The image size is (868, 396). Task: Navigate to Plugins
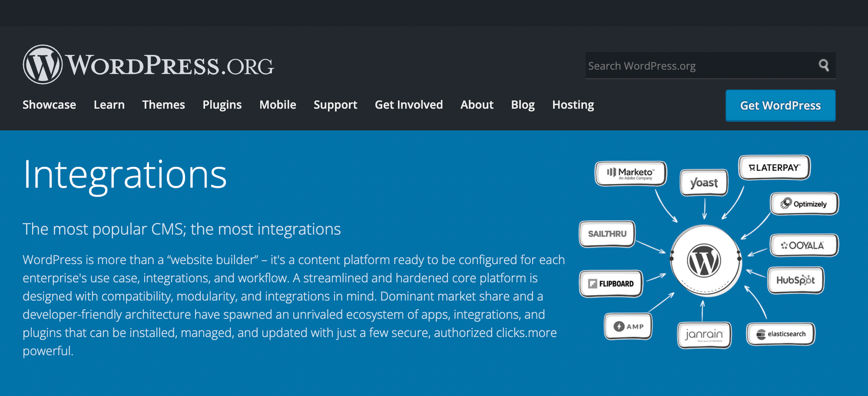pos(222,105)
